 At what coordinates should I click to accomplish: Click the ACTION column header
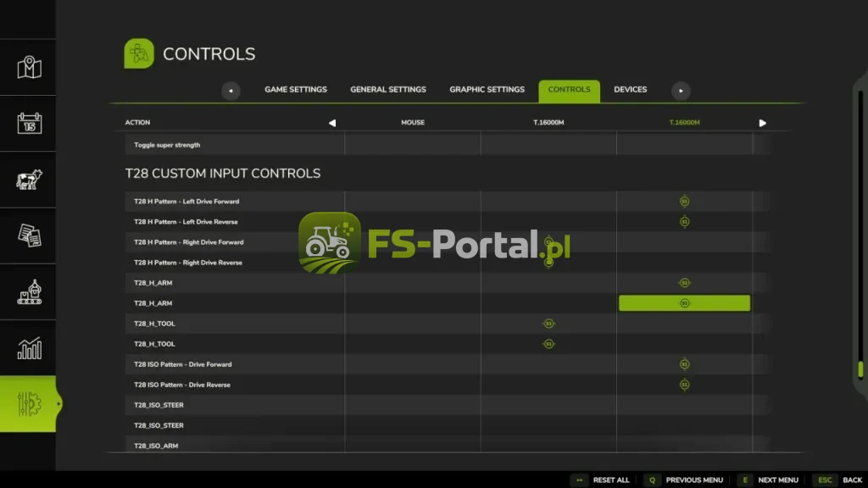[x=137, y=122]
